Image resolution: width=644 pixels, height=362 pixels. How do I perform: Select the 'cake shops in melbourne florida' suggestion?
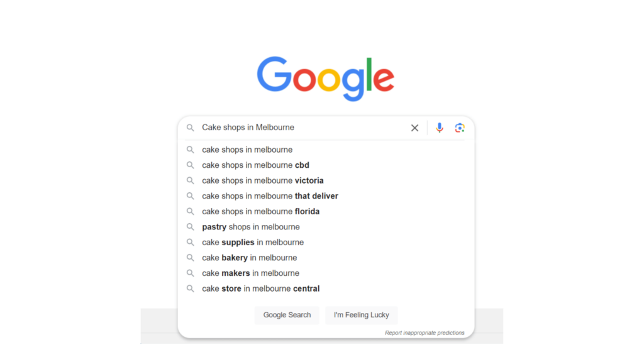click(260, 211)
